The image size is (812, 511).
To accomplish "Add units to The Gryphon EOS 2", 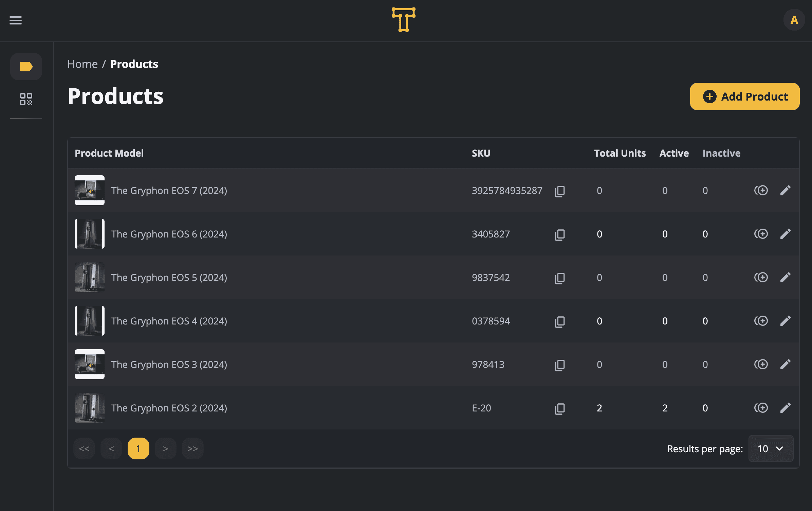I will coord(761,408).
